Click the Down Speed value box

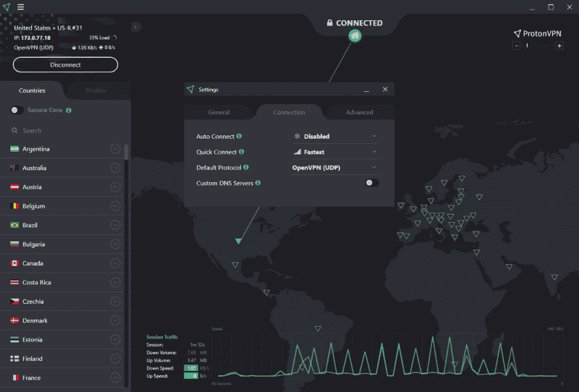click(191, 368)
